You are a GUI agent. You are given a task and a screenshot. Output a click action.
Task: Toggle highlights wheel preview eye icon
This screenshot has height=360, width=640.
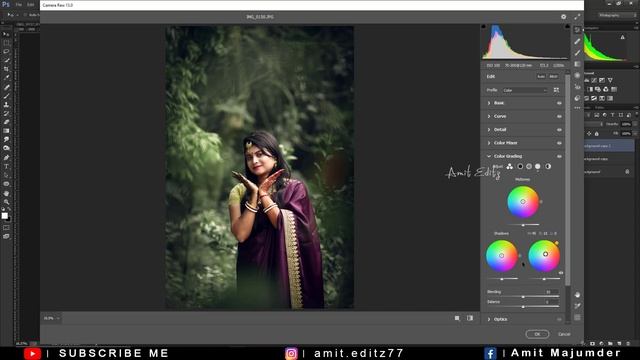(x=561, y=273)
